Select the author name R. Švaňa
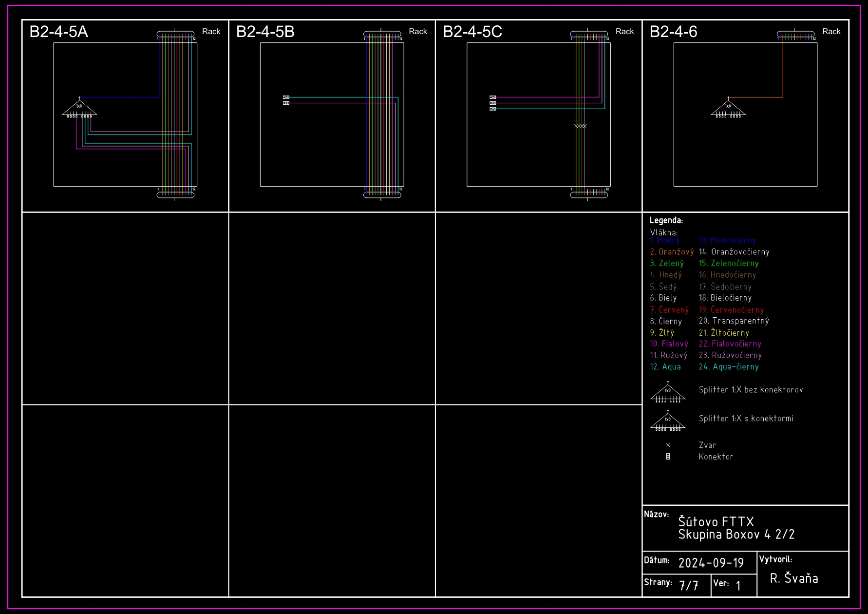Image resolution: width=868 pixels, height=614 pixels. click(x=793, y=578)
